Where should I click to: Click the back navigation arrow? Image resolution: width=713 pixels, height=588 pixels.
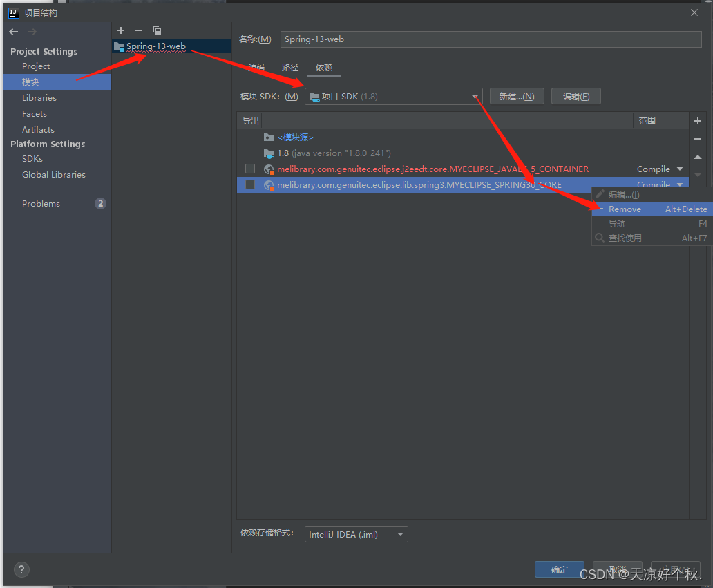coord(14,32)
